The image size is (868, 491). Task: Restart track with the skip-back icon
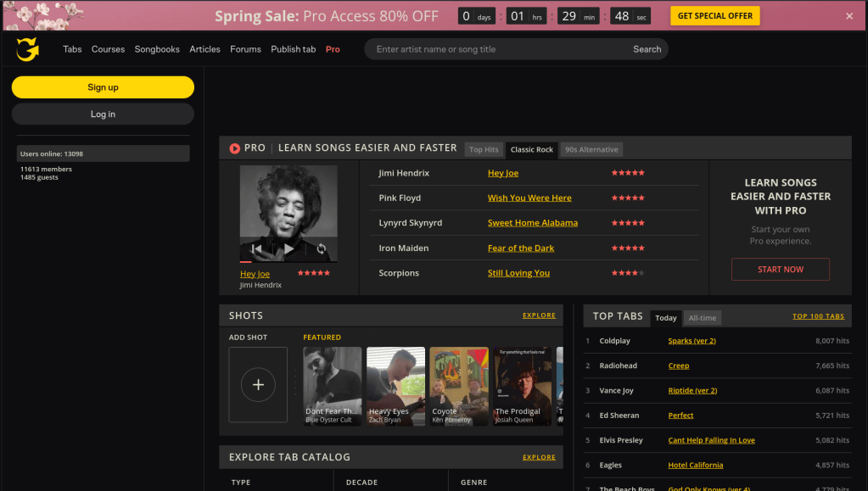click(x=256, y=248)
